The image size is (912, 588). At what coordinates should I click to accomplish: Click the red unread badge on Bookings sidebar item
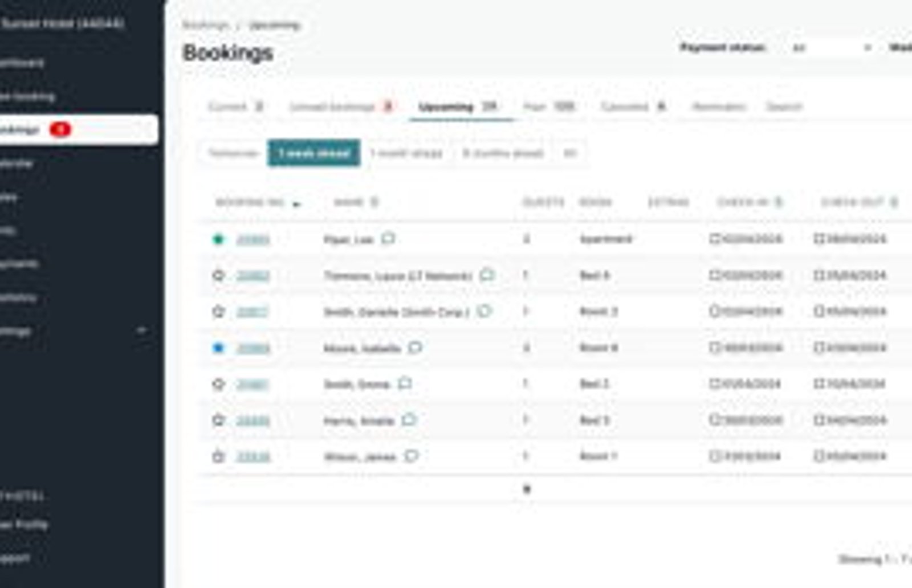(x=60, y=130)
